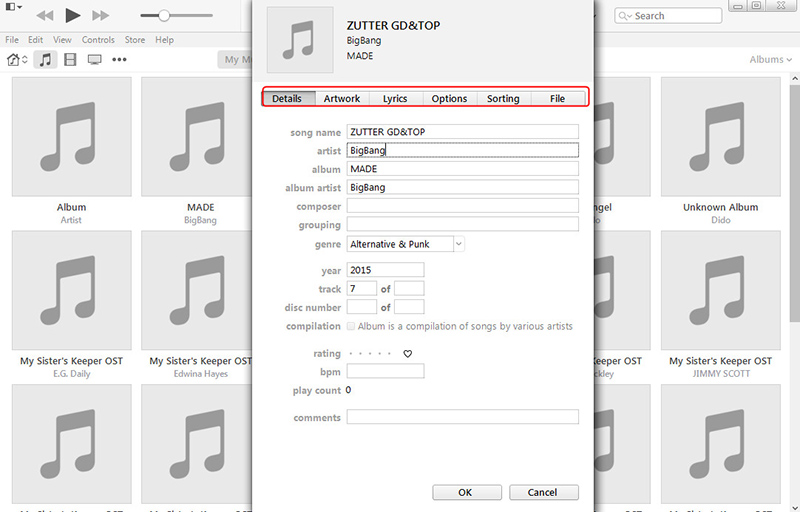Click the Home library icon
Image resolution: width=800 pixels, height=512 pixels.
coord(13,60)
